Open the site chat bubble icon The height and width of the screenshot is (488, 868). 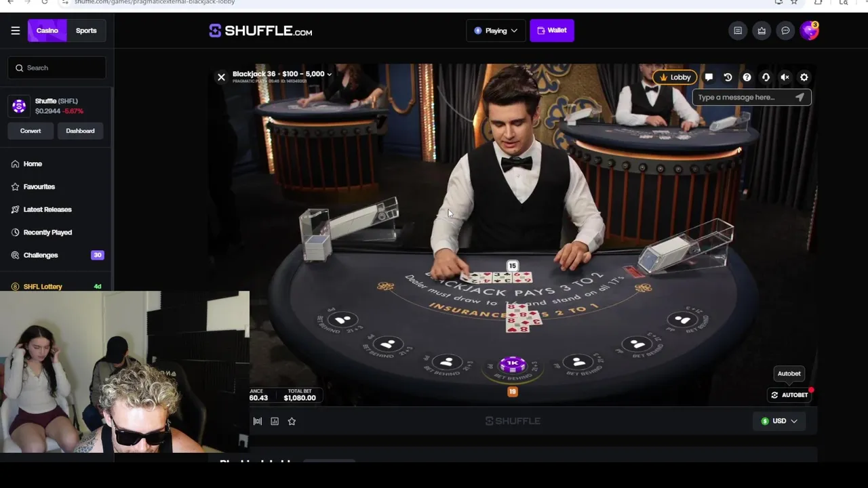pyautogui.click(x=785, y=30)
